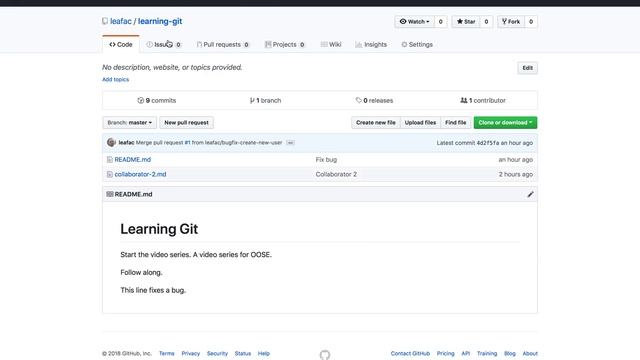Click the file icon beside collaborator-2.md
Screen dimensions: 640x360
point(109,174)
